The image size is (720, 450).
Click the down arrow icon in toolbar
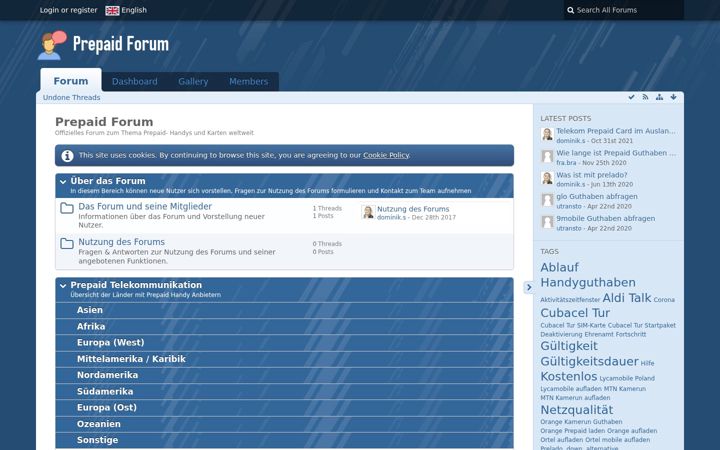pyautogui.click(x=673, y=97)
